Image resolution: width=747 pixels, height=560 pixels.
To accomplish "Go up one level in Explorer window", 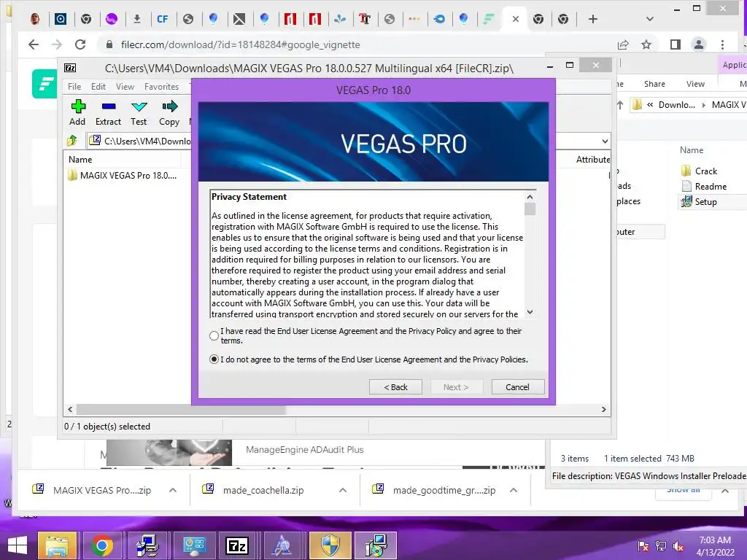I will point(620,105).
